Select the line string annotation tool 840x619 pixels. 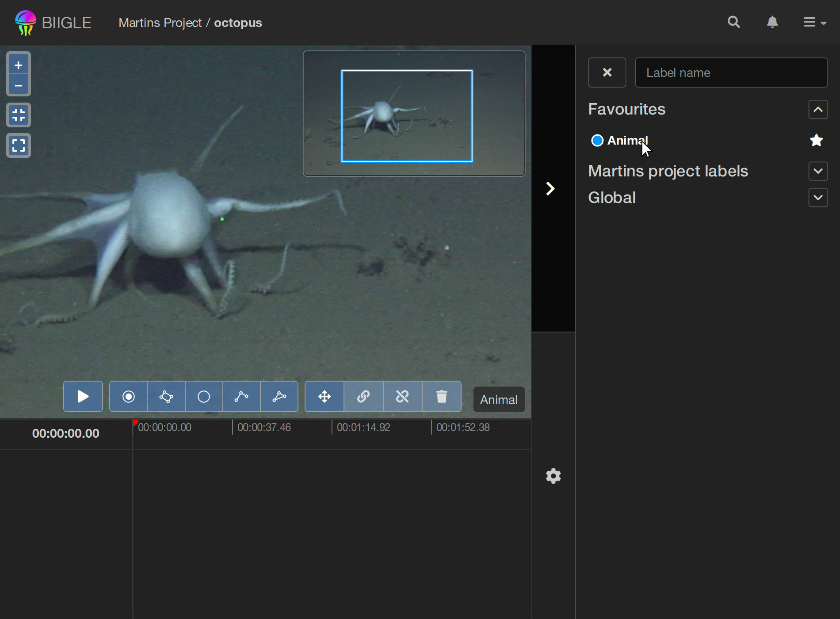(x=241, y=397)
